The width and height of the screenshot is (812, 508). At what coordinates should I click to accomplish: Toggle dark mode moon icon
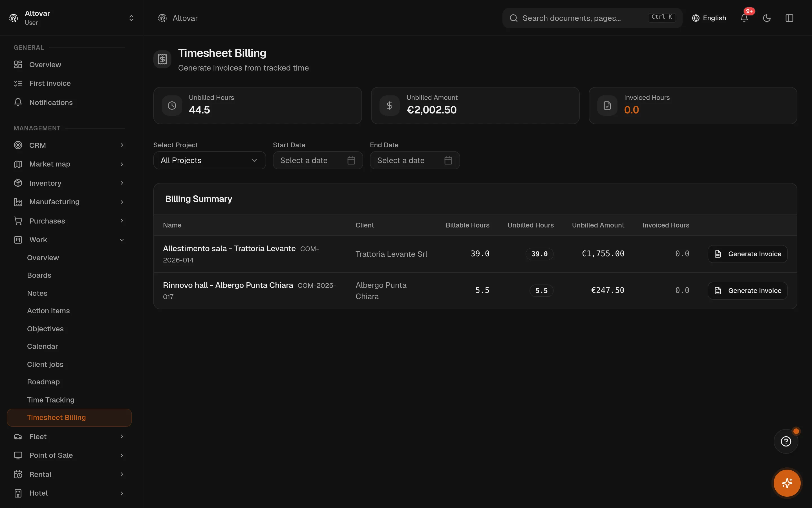point(767,18)
